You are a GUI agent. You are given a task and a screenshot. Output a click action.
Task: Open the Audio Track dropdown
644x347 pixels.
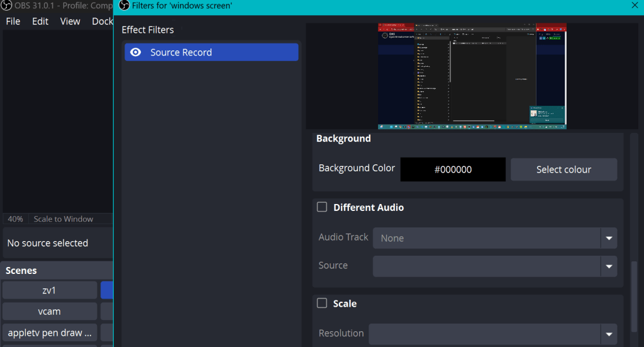click(494, 238)
